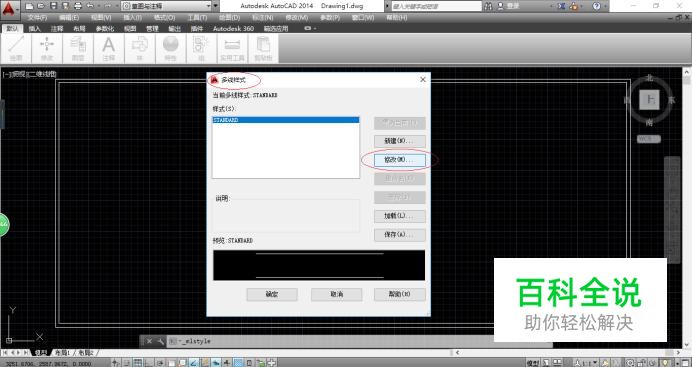Expand the 特性 properties ribbon panel

pos(170,49)
